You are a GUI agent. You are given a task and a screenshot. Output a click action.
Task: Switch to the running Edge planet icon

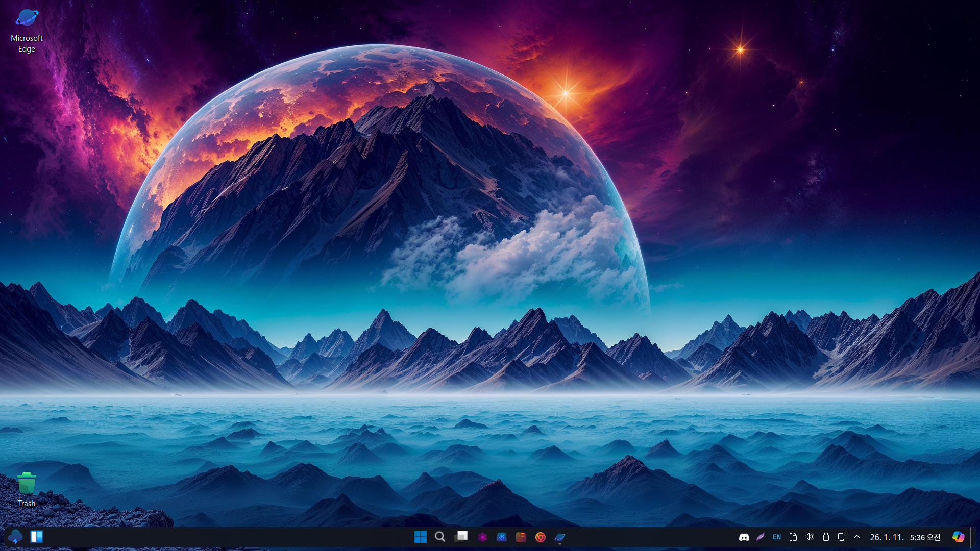click(x=560, y=537)
